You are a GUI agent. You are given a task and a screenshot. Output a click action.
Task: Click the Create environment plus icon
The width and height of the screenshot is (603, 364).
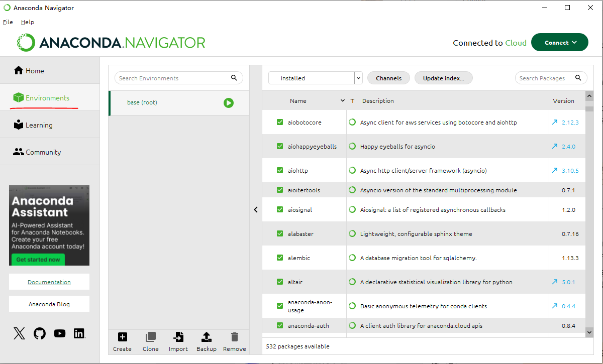[122, 337]
